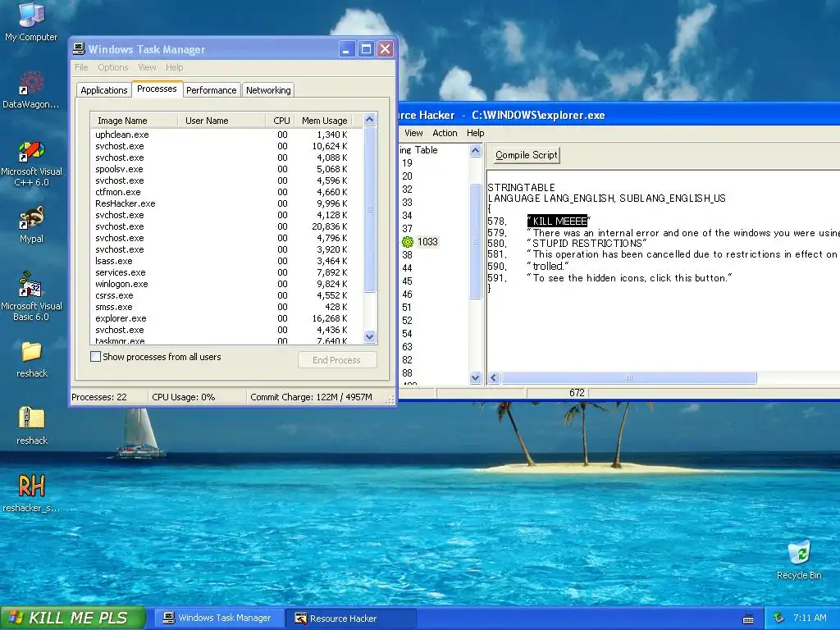Select the Recycle Bin desktop icon

click(x=799, y=560)
